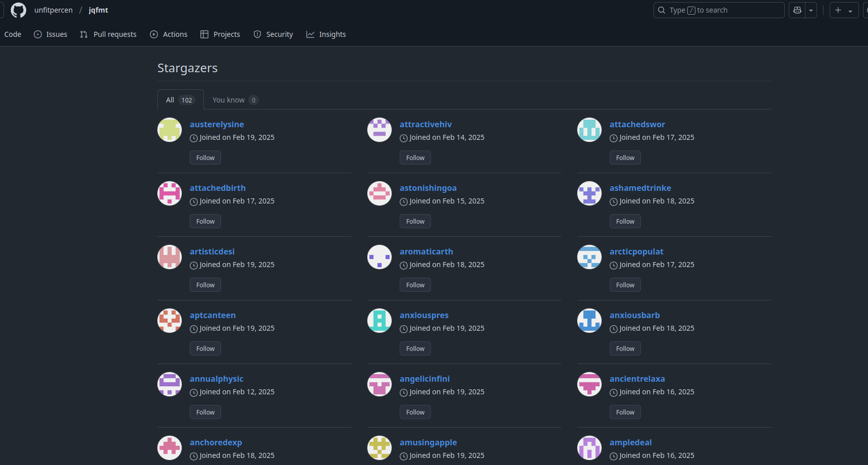Viewport: 868px width, 465px height.
Task: Open the Projects board icon
Action: [x=205, y=34]
